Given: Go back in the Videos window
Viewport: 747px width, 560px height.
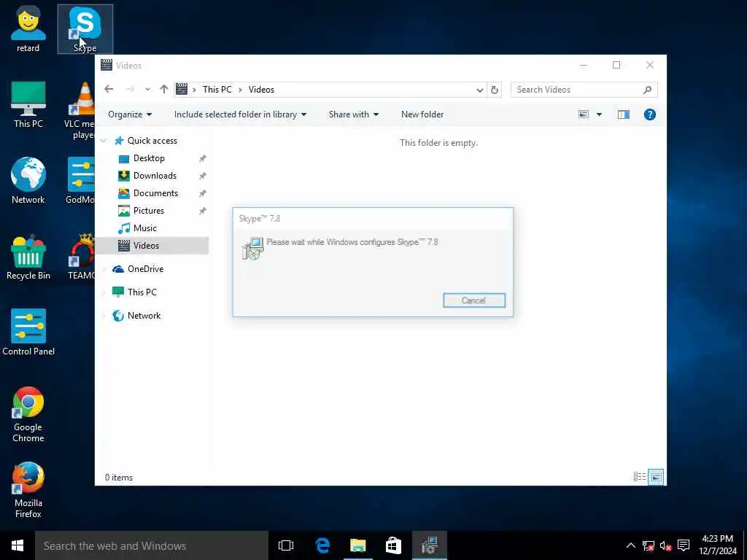Looking at the screenshot, I should pos(109,90).
